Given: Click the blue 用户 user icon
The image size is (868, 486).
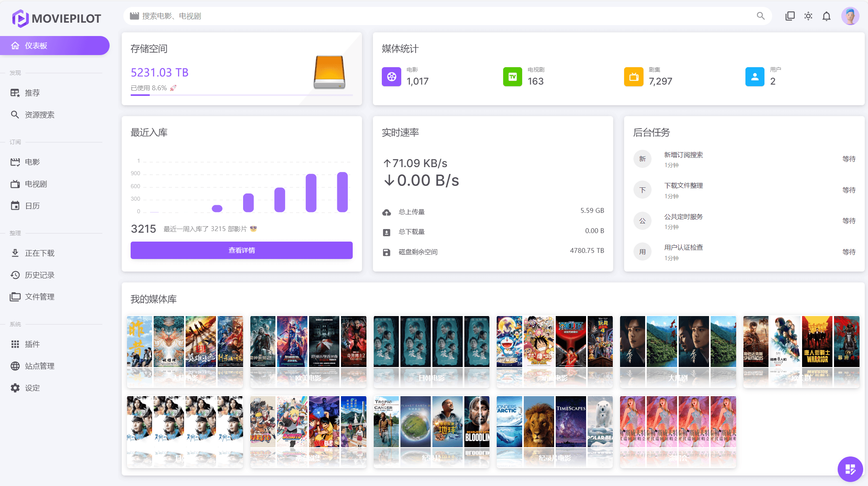Looking at the screenshot, I should pos(755,76).
